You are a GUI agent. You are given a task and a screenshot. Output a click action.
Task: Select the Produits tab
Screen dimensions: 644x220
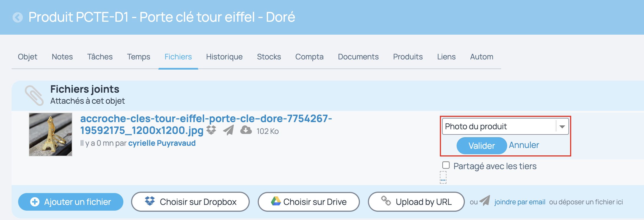click(408, 57)
